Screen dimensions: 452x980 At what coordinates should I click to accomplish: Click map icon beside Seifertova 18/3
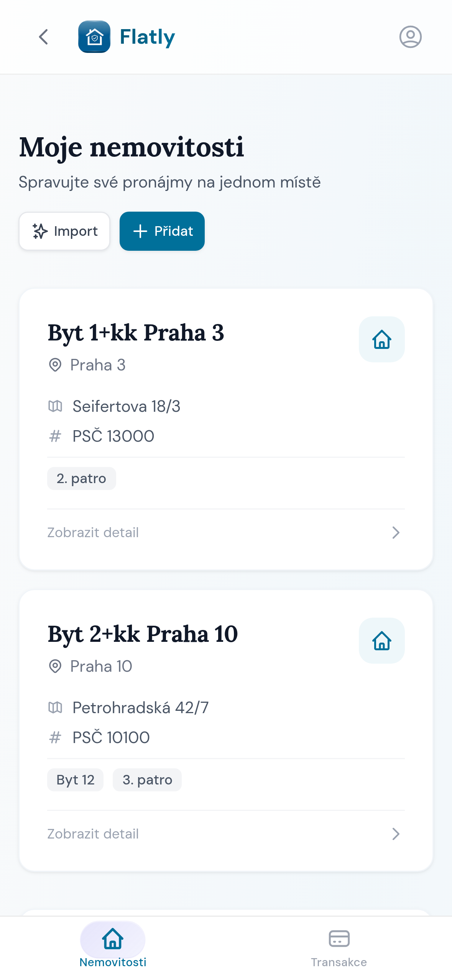pyautogui.click(x=55, y=406)
